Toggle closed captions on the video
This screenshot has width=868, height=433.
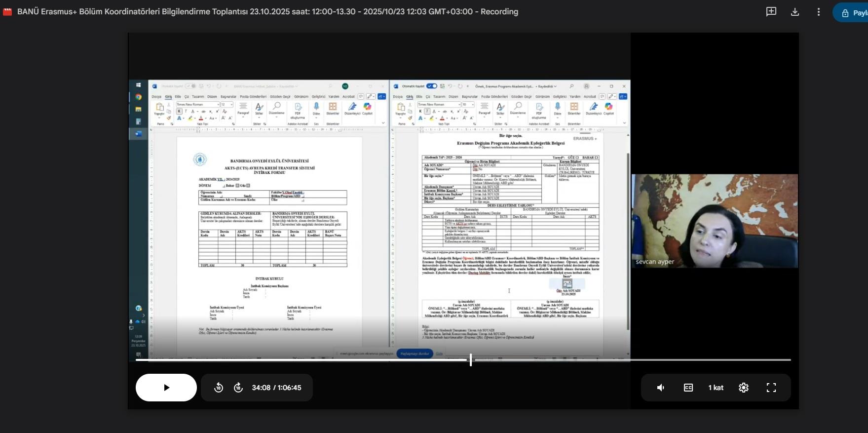click(x=688, y=388)
